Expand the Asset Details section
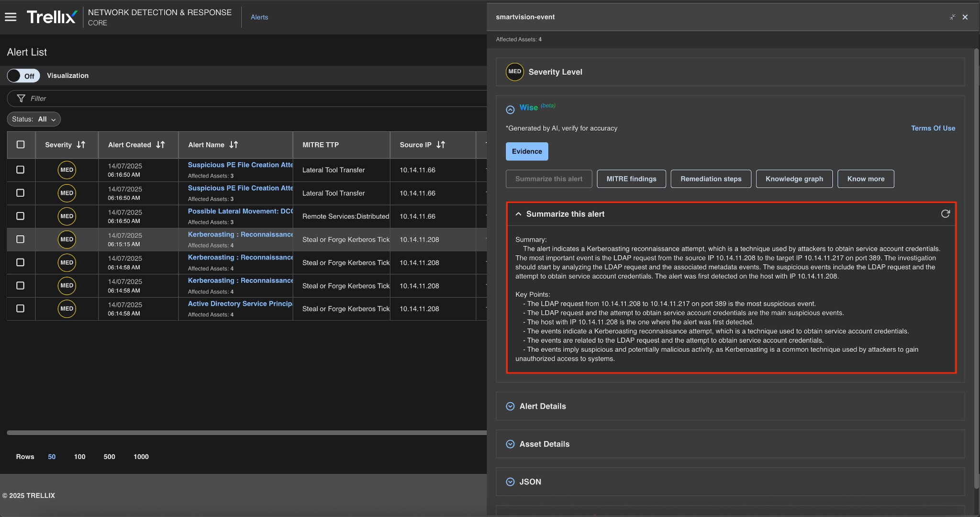 (x=510, y=444)
